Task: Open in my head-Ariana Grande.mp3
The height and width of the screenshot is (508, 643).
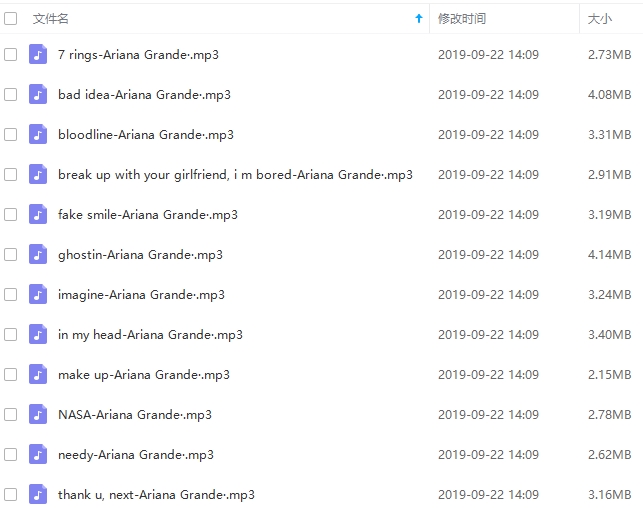Action: pyautogui.click(x=150, y=335)
